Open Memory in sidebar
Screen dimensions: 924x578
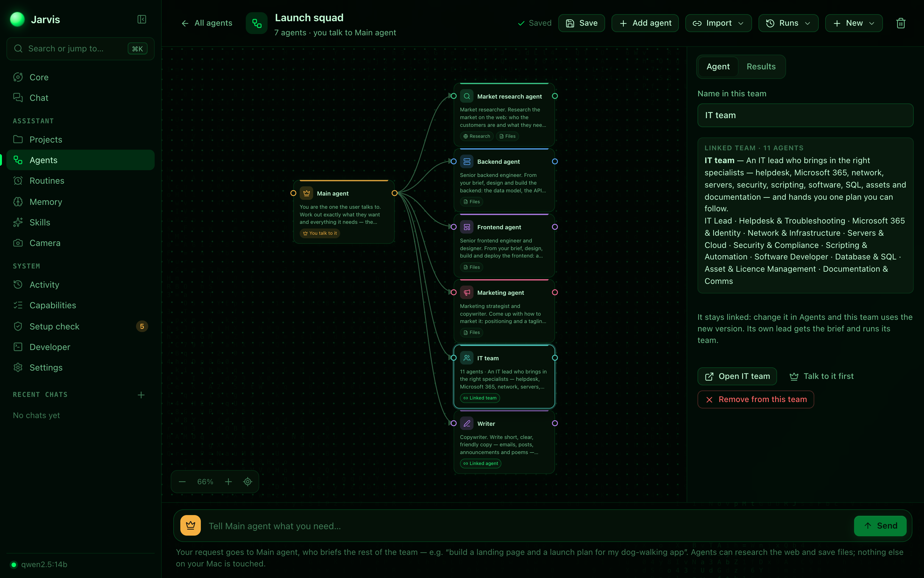81,202
